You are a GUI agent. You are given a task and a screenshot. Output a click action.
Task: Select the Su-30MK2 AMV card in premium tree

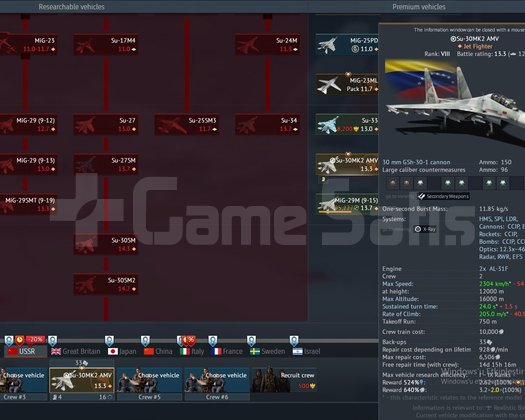[x=347, y=164]
